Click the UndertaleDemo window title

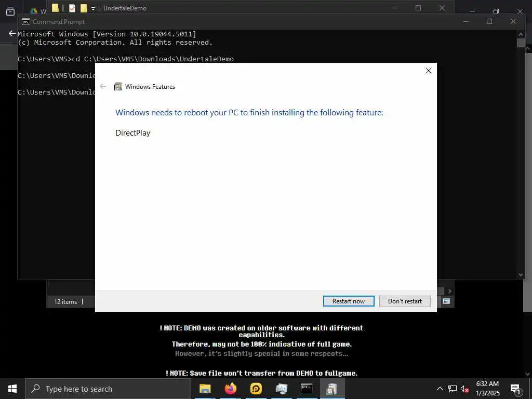click(125, 8)
